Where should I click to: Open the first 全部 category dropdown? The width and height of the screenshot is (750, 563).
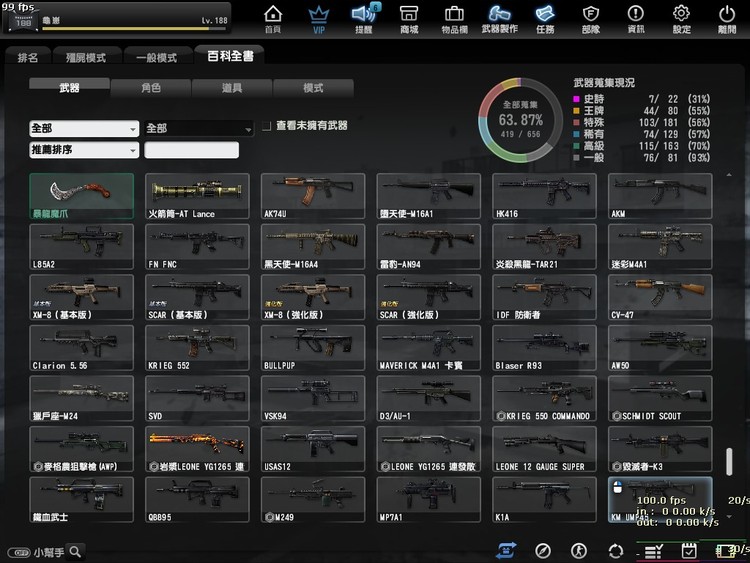click(x=84, y=129)
